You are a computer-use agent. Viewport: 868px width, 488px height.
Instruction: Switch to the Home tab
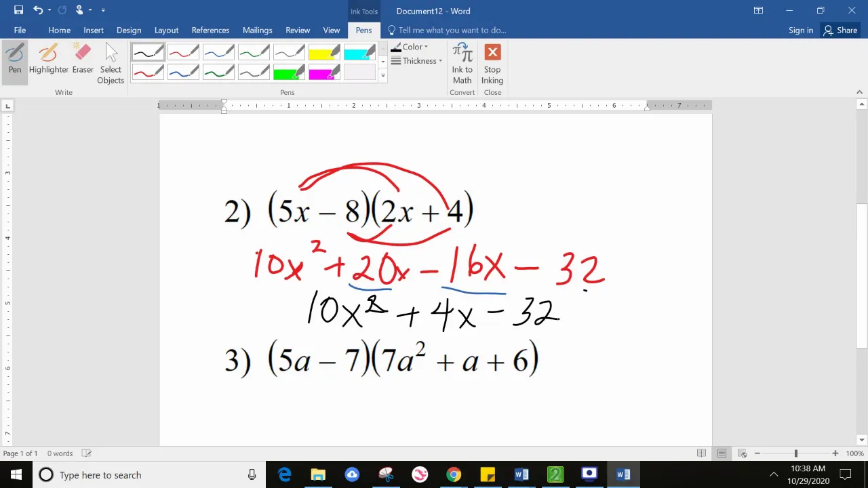59,30
